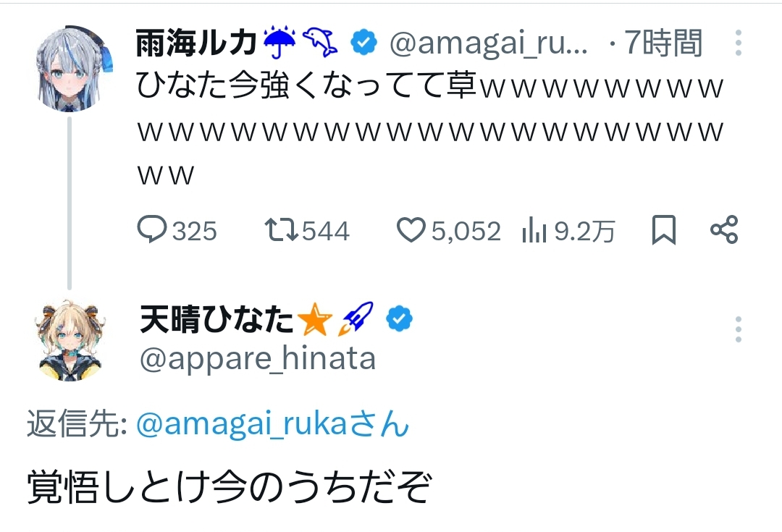Click 天晴ひなた's blue verified badge

399,318
